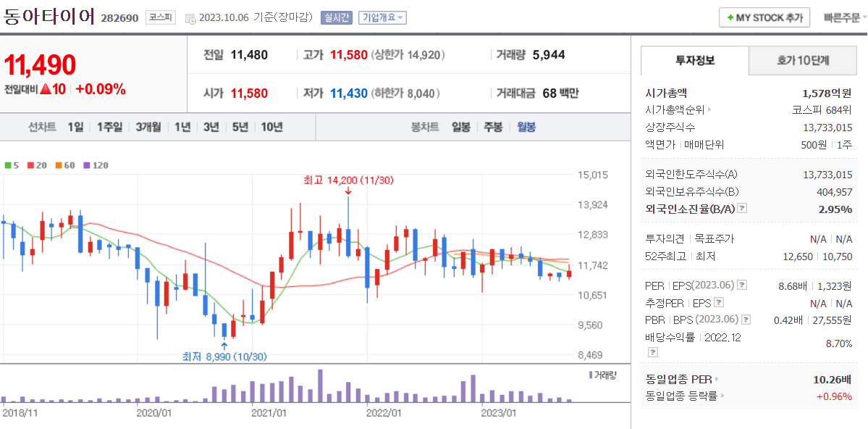
Task: Click the 거래대금 value 68 백만
Action: (x=560, y=93)
